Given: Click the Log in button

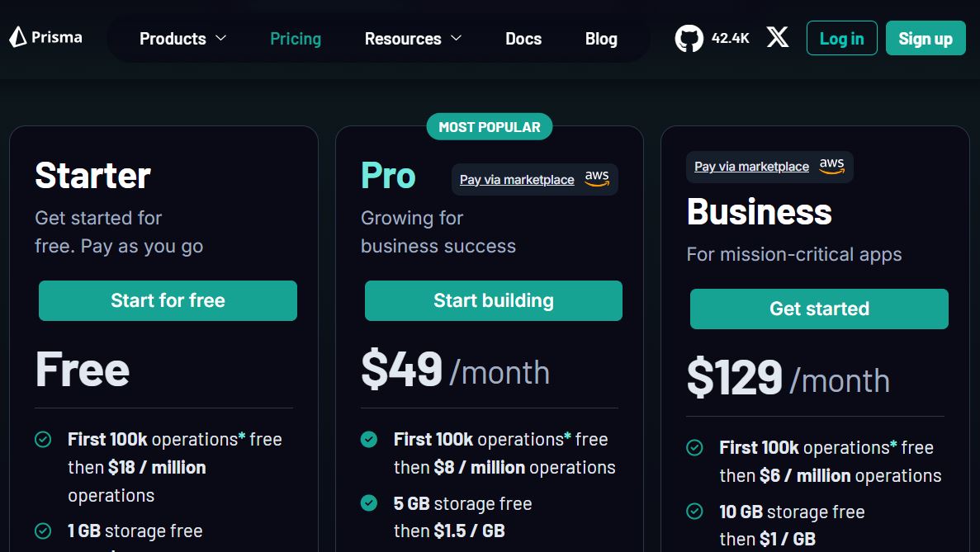Looking at the screenshot, I should point(841,38).
